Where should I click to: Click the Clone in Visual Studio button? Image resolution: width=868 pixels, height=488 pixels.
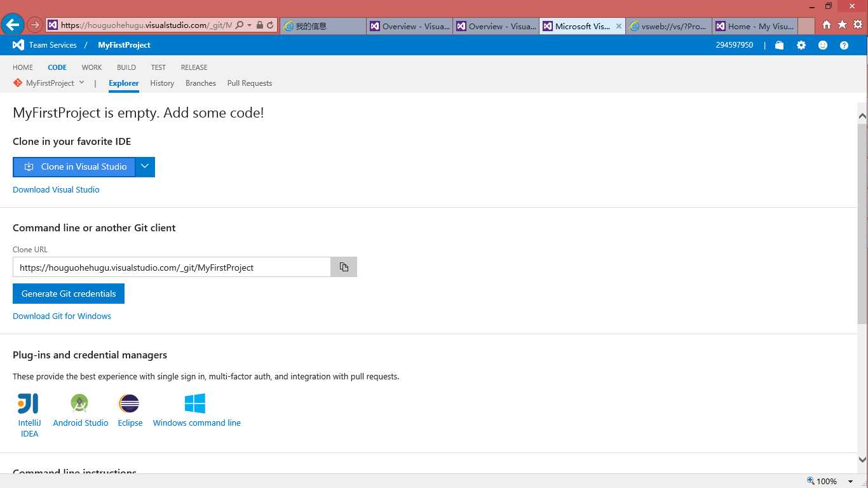click(74, 166)
